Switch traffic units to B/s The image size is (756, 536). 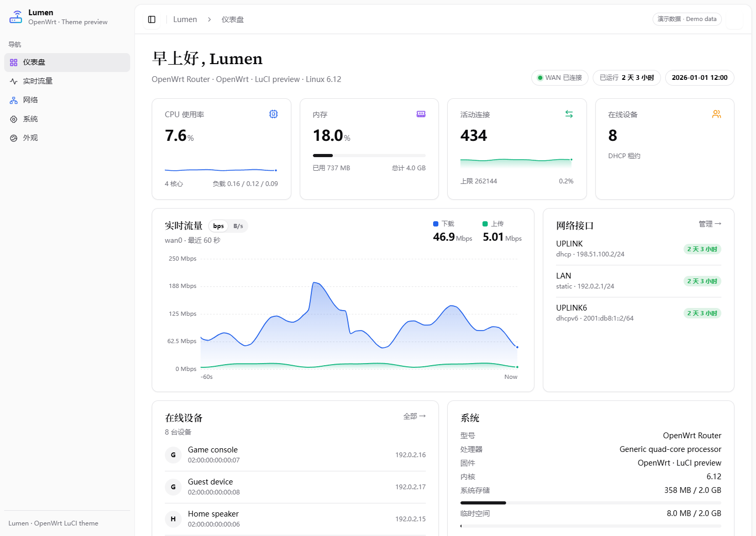tap(238, 226)
